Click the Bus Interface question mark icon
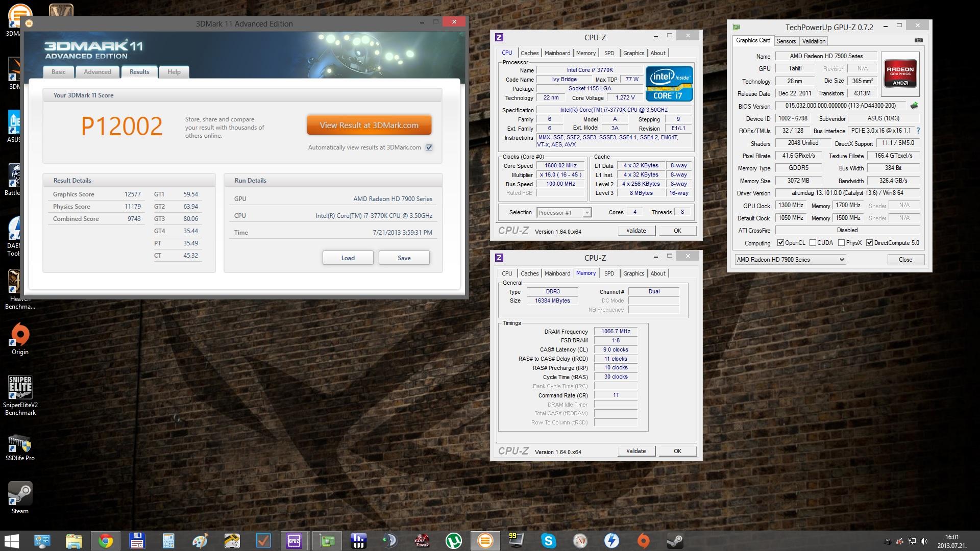 918,131
